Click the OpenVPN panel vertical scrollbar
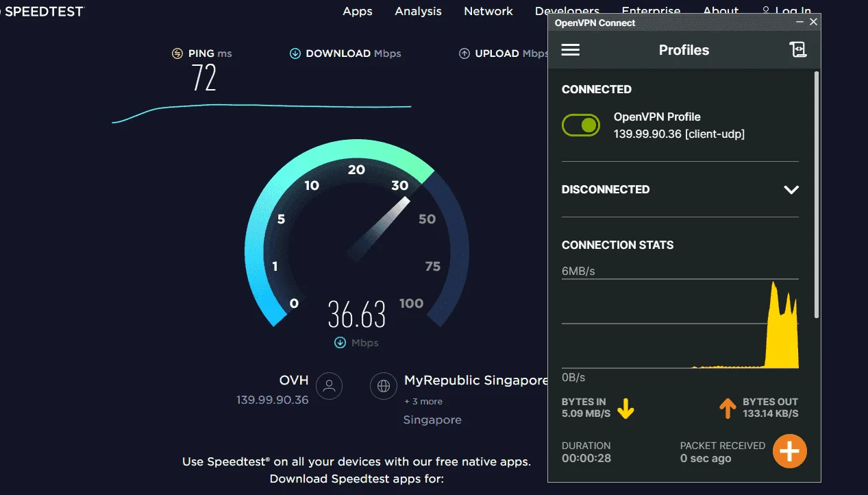 pos(816,195)
